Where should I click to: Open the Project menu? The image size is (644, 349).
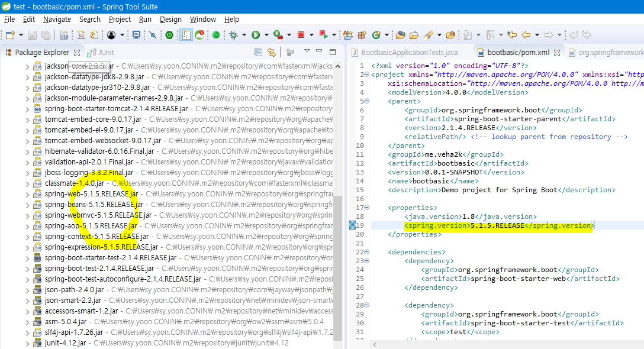[120, 20]
